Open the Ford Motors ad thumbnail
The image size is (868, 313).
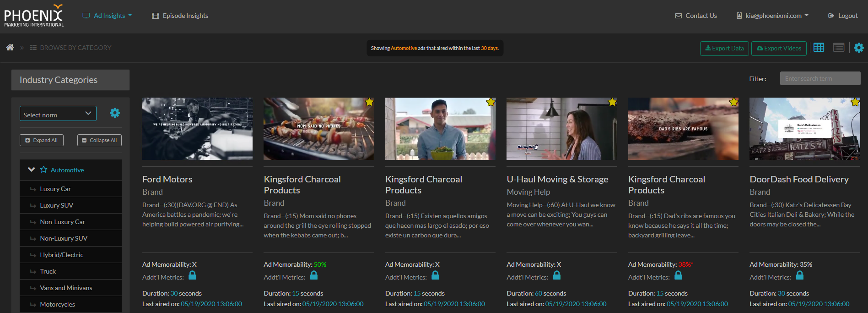197,129
